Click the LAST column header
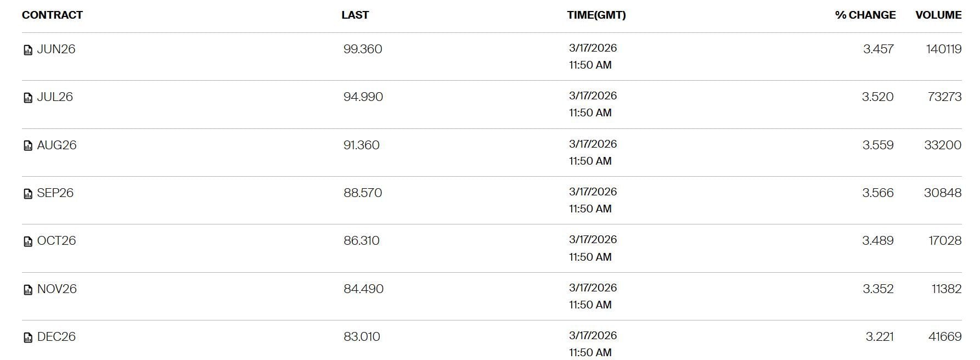 click(x=355, y=15)
